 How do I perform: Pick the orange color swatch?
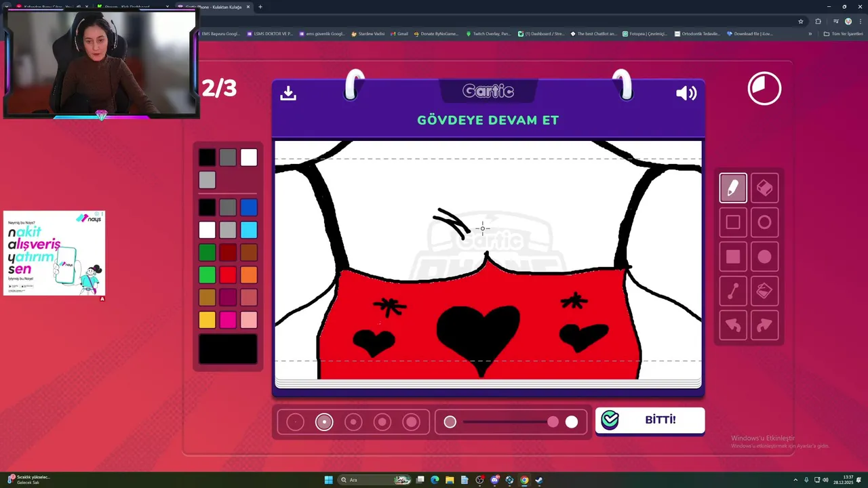[249, 275]
